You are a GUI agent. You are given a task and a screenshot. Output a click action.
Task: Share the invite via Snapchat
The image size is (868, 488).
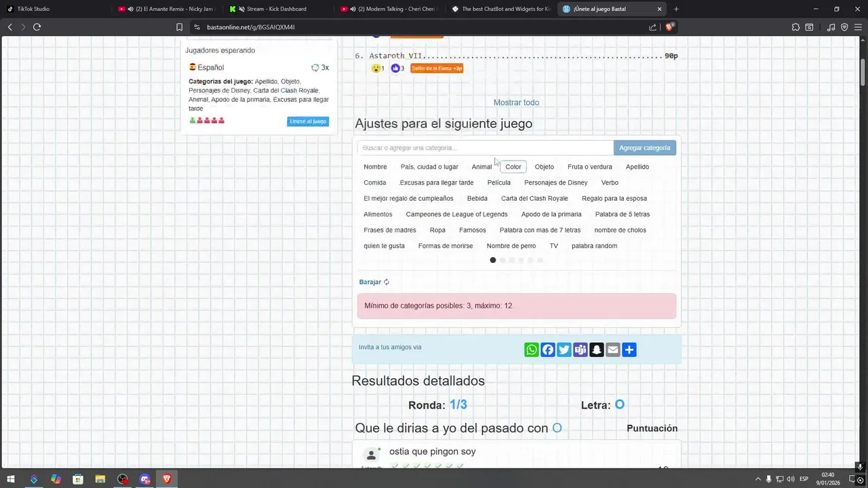pos(597,350)
